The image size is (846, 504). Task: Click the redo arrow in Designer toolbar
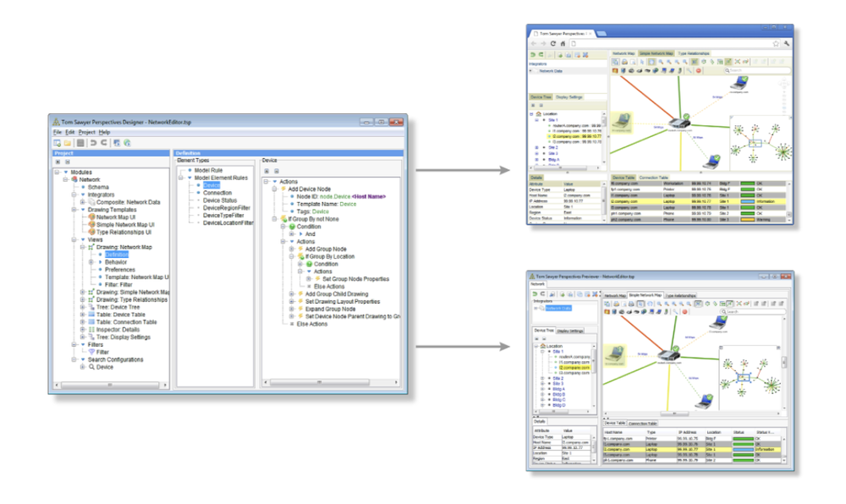(x=103, y=143)
